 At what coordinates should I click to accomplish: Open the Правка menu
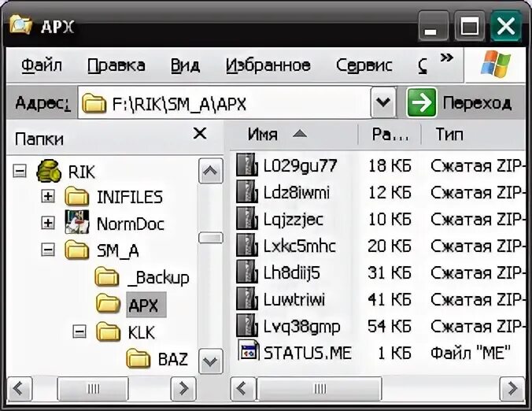[x=116, y=65]
